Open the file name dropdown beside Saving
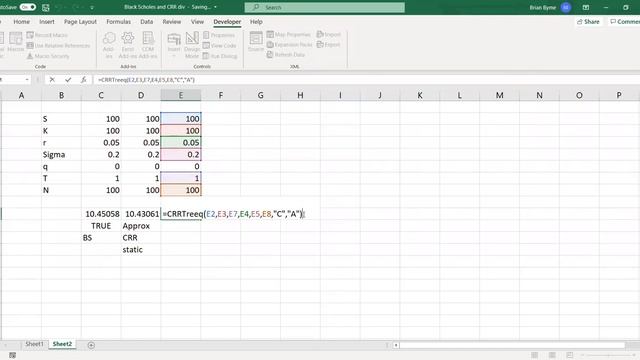Viewport: 640px width, 360px height. tap(216, 7)
